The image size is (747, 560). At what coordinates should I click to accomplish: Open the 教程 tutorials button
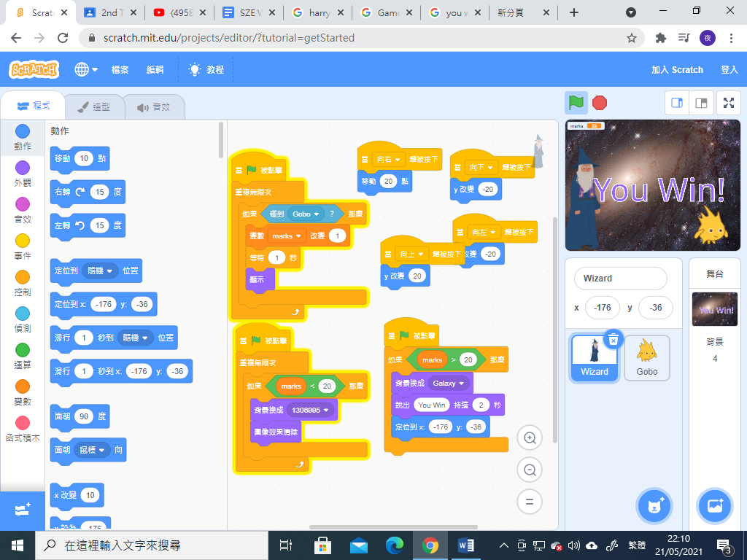206,70
